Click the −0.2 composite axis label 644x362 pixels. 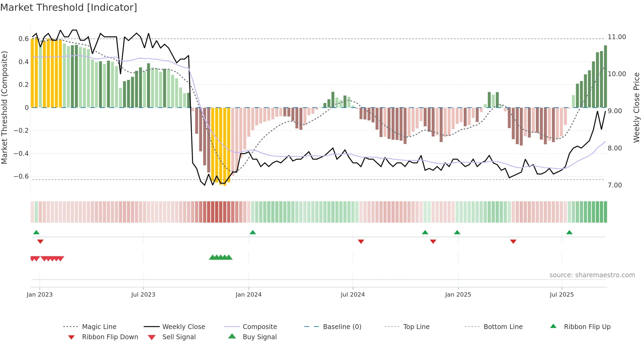[21, 131]
